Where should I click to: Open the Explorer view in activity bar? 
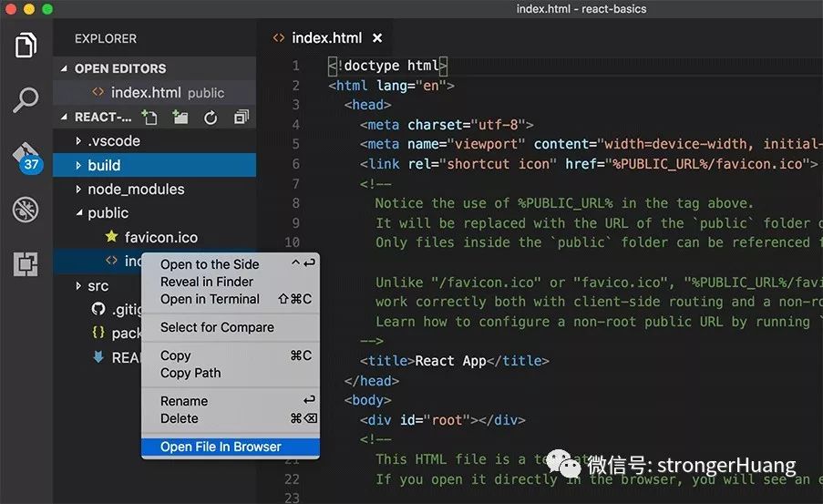pyautogui.click(x=26, y=46)
